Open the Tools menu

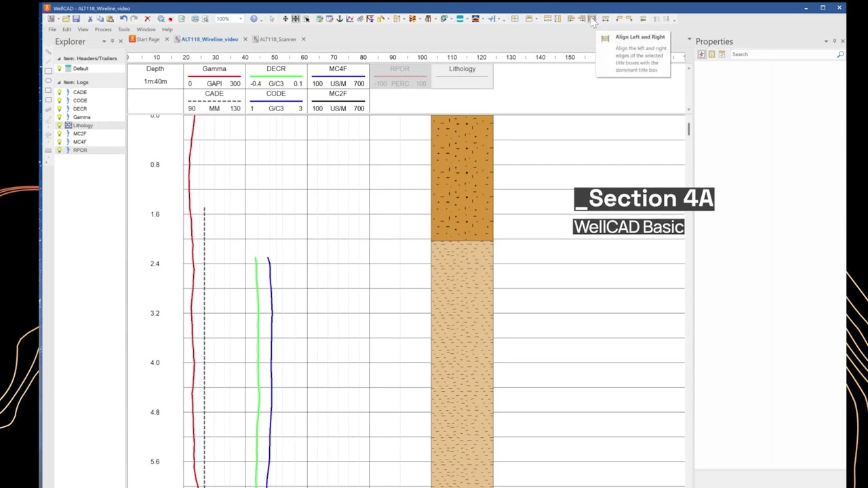coord(124,30)
